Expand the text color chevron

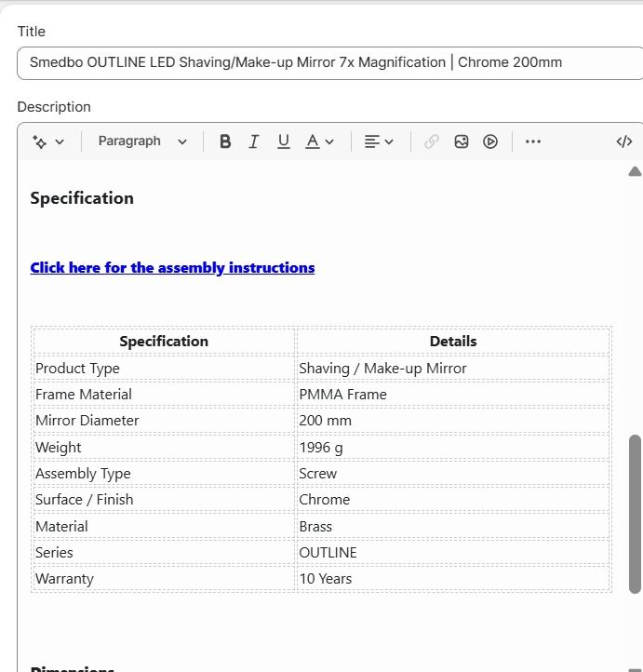pyautogui.click(x=329, y=141)
